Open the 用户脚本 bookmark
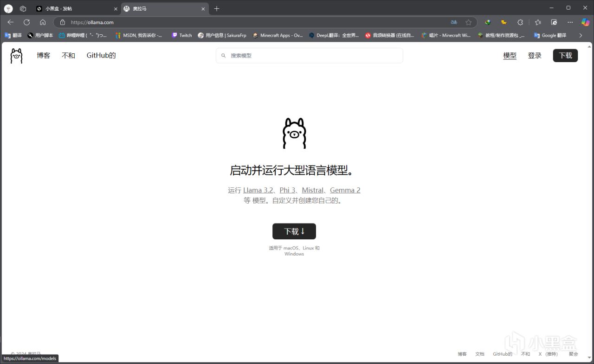 pyautogui.click(x=40, y=35)
